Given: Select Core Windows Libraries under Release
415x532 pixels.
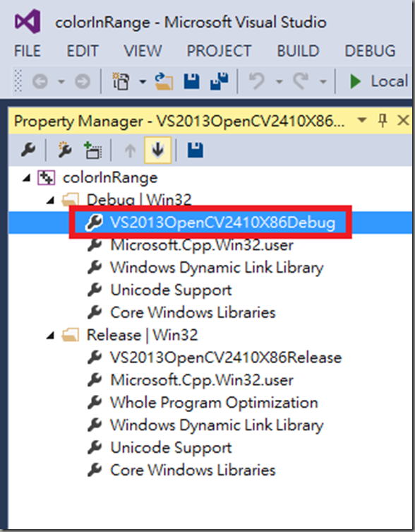Looking at the screenshot, I should tap(193, 471).
